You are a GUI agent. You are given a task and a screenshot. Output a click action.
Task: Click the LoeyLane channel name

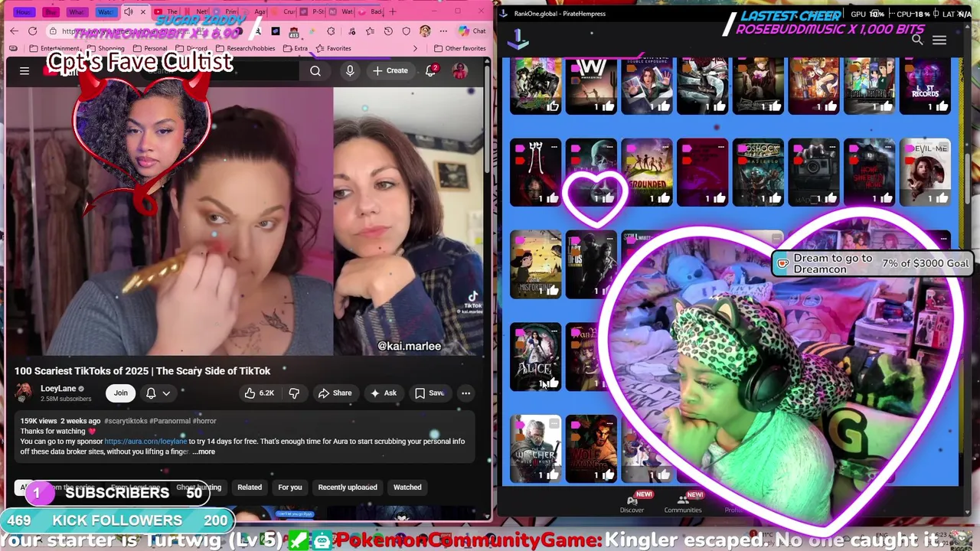58,389
